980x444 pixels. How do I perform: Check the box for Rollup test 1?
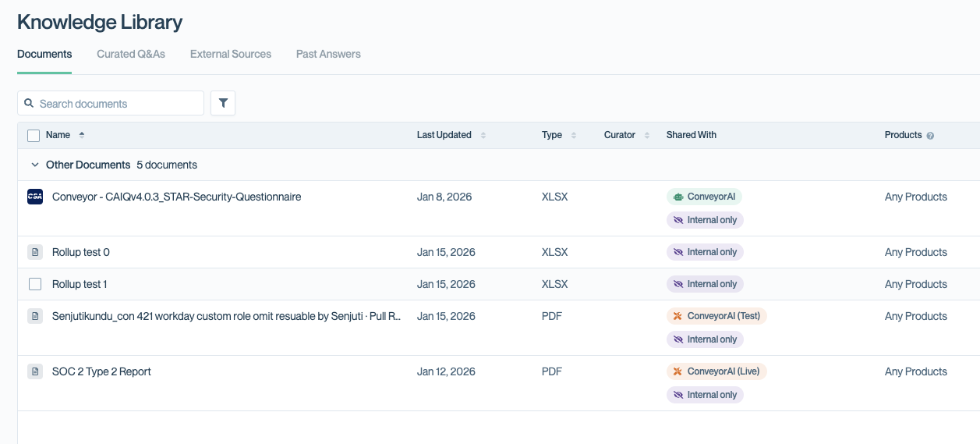[x=35, y=284]
